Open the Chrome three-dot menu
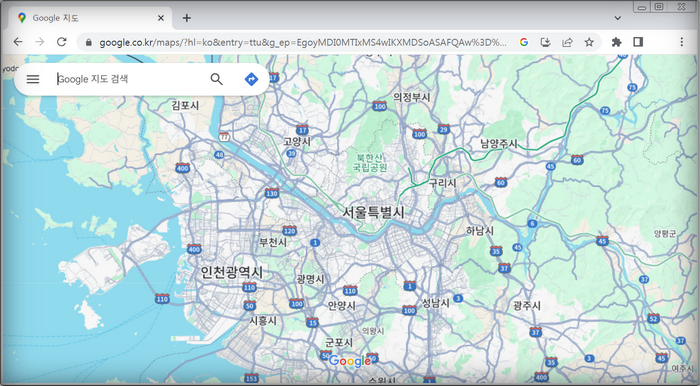The image size is (700, 386). coord(681,42)
